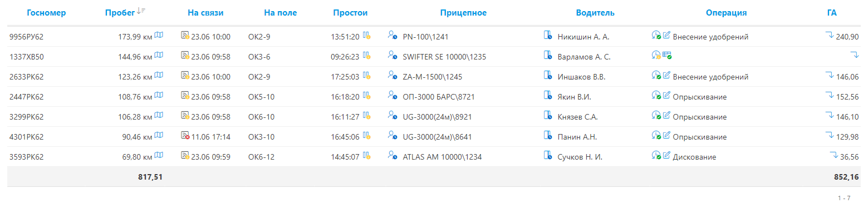Click the clock icon before Опрыскивание for Якин В.И.
The width and height of the screenshot is (868, 208).
[x=656, y=96]
